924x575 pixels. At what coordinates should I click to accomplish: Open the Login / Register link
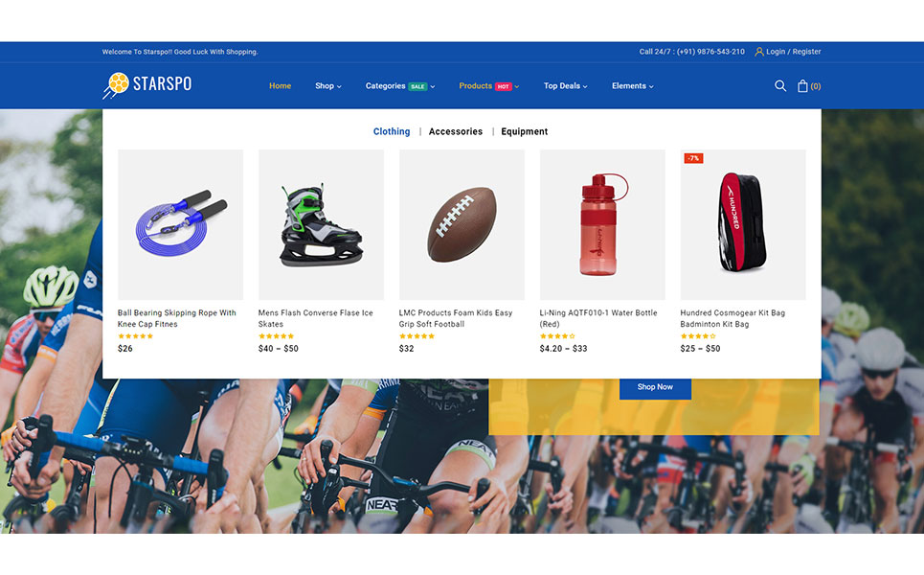[x=793, y=52]
